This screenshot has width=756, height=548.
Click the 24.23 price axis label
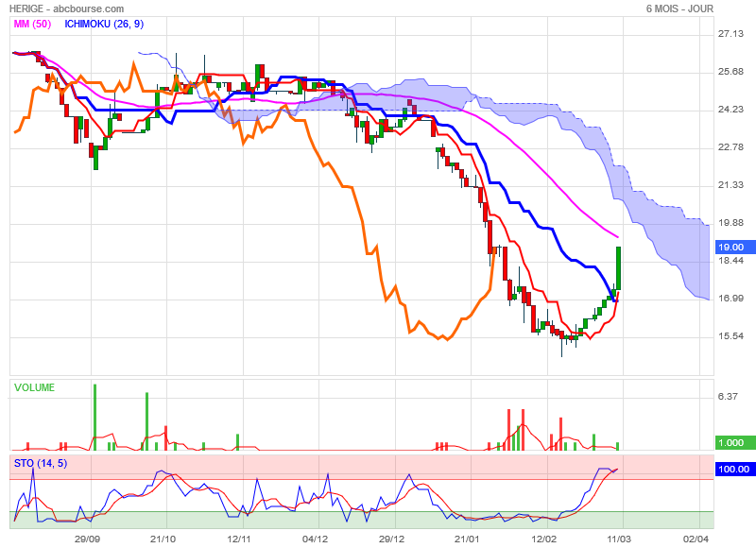pyautogui.click(x=730, y=110)
